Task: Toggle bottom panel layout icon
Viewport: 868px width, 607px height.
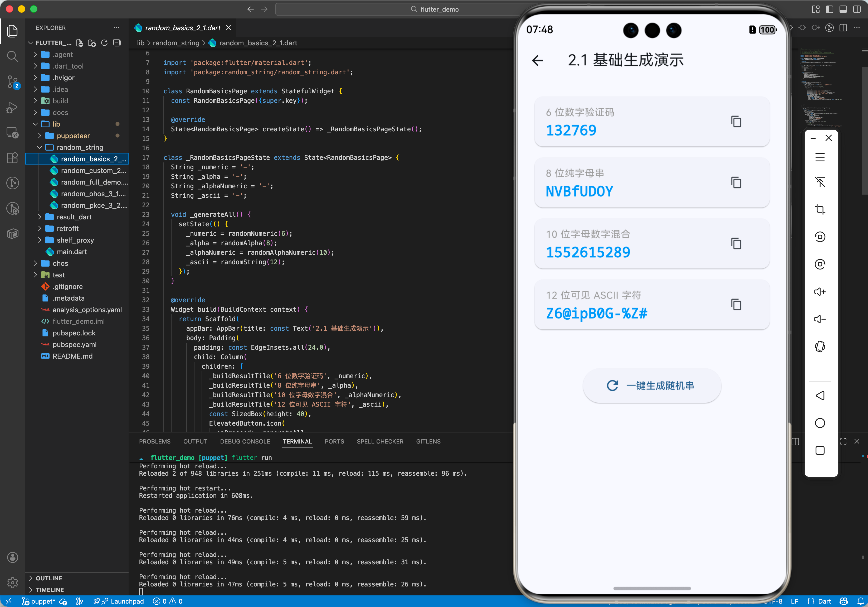Action: pyautogui.click(x=843, y=9)
